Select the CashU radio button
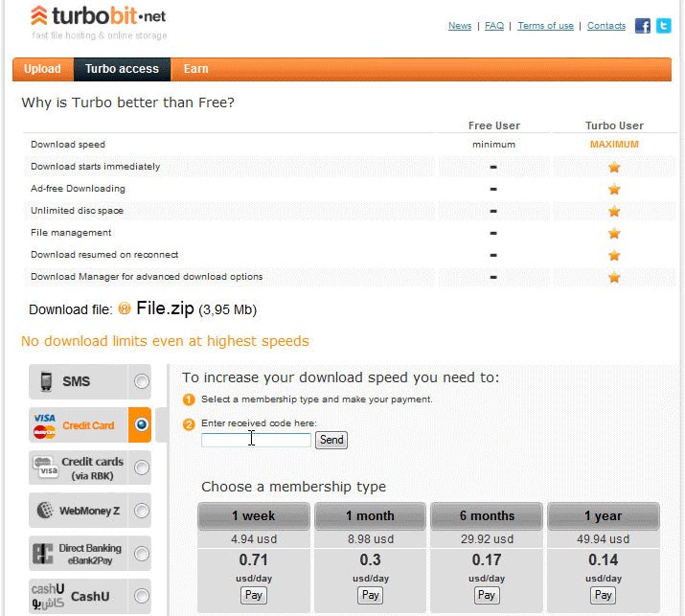685x616 pixels. (x=141, y=596)
